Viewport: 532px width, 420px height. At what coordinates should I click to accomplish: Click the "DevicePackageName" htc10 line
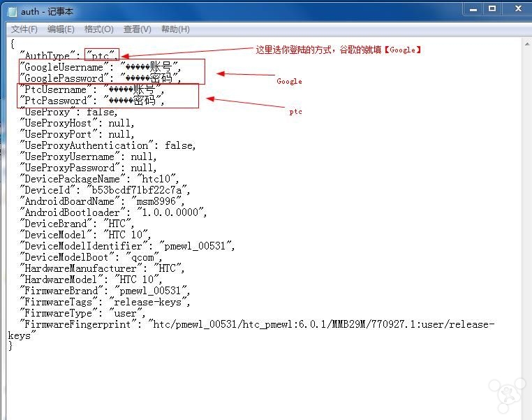point(99,179)
